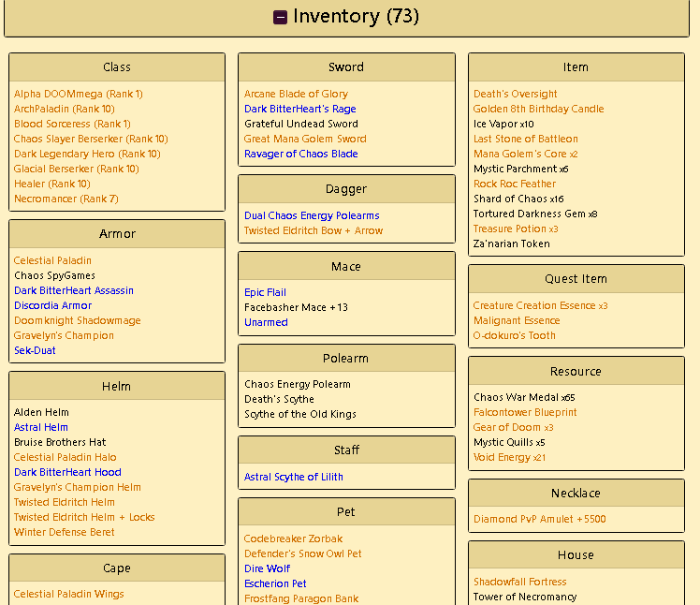
Task: Open Dark BitterHeart's Rage sword link
Action: point(299,109)
